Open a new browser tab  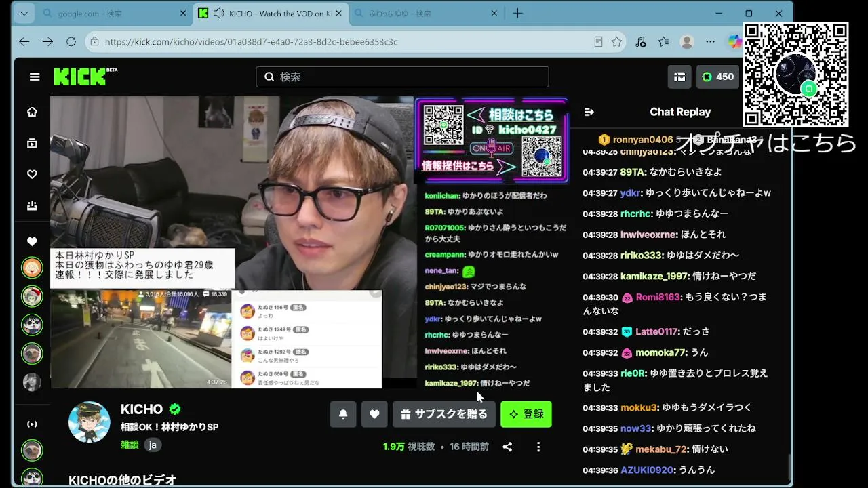(x=518, y=14)
